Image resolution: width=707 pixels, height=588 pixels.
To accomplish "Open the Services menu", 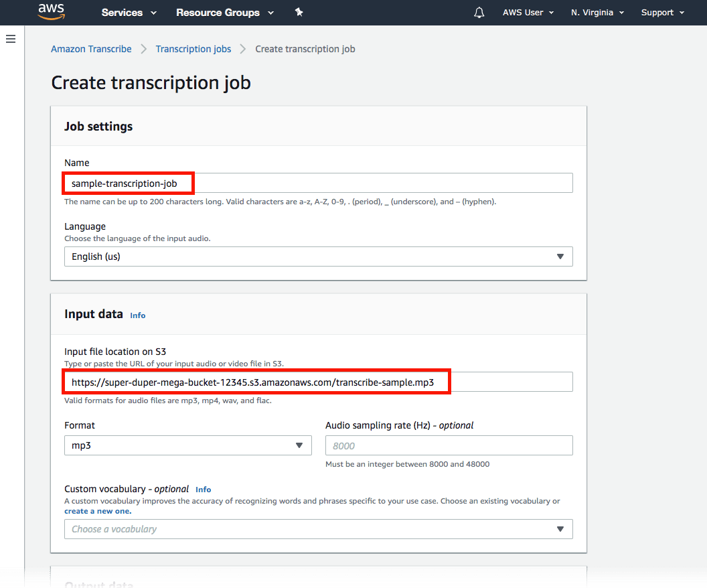I will [129, 13].
